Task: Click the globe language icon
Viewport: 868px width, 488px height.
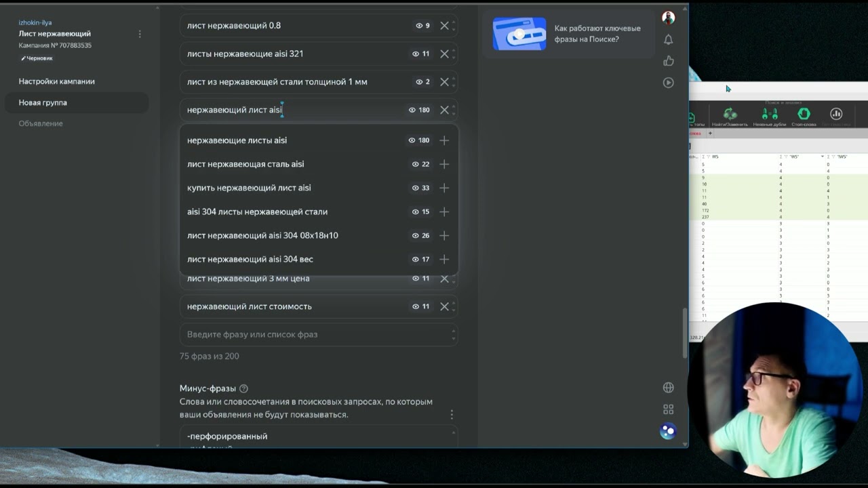Action: pos(669,388)
